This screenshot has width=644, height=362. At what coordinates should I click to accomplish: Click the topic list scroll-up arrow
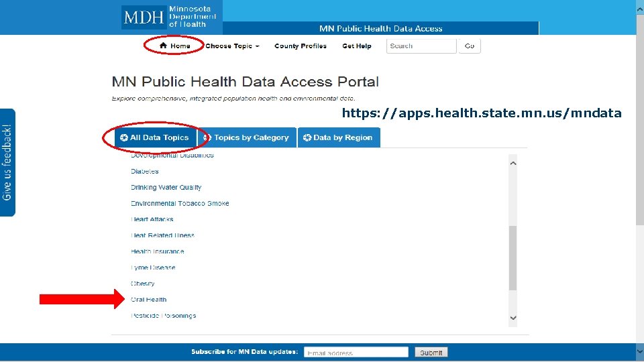[x=513, y=163]
